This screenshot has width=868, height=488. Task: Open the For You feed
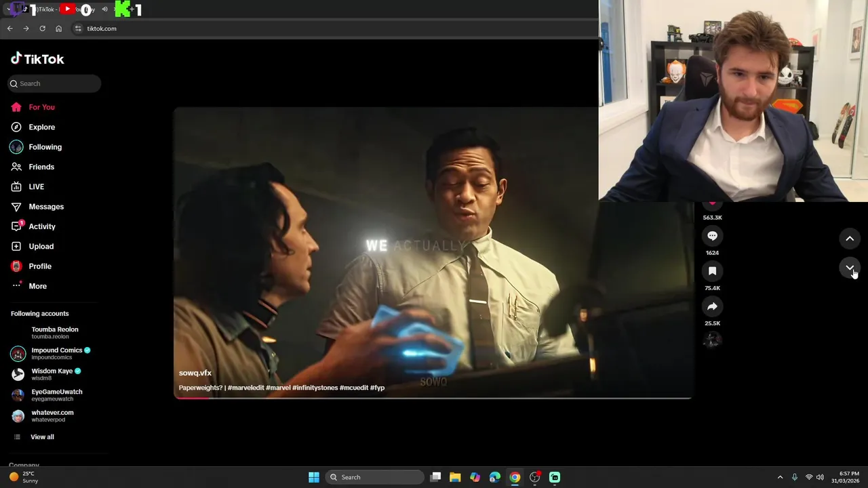click(33, 107)
